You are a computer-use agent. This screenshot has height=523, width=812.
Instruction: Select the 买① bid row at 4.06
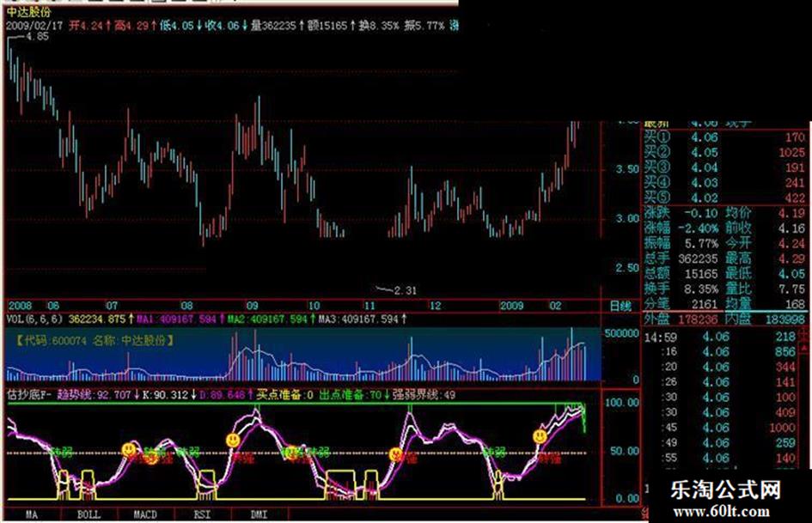pos(725,137)
